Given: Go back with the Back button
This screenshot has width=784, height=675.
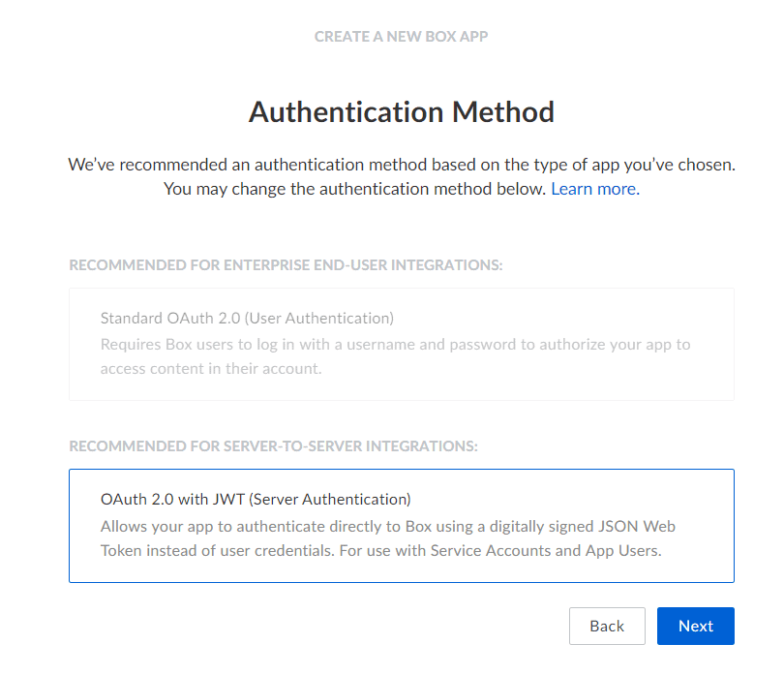Looking at the screenshot, I should [607, 626].
